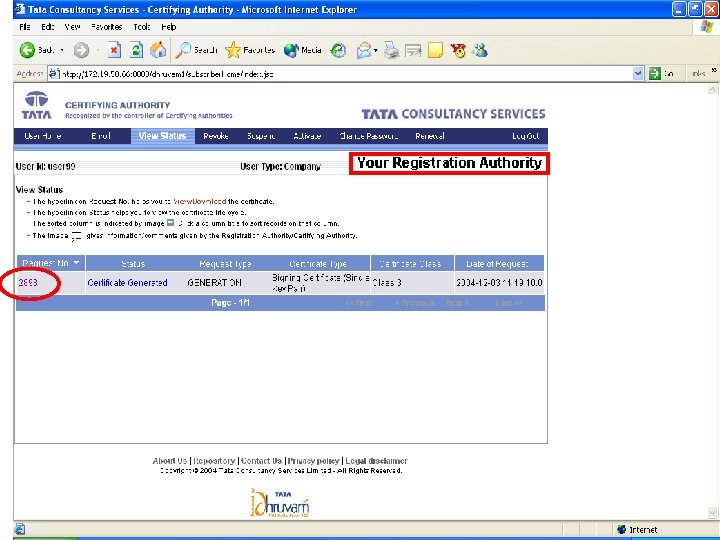Open request number 2693 link
Image resolution: width=720 pixels, height=540 pixels.
pos(28,282)
